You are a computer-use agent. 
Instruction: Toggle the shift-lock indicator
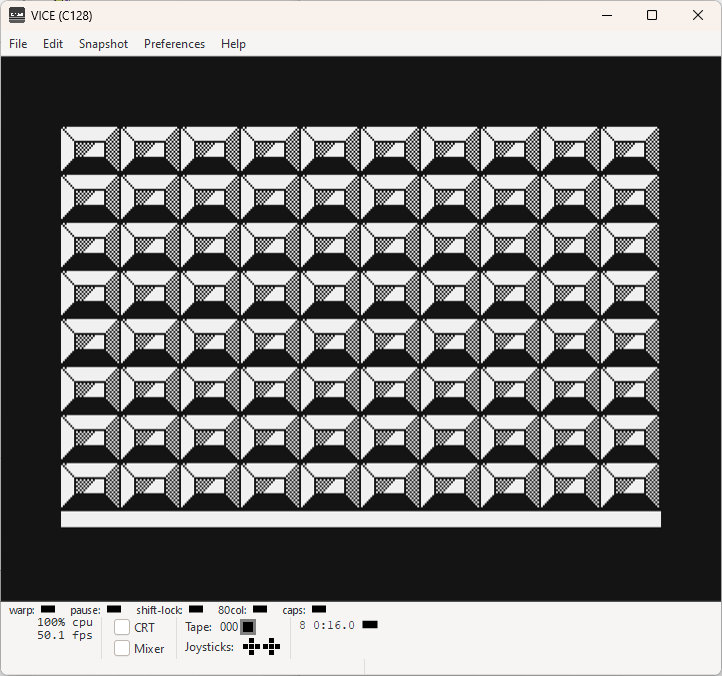pos(196,609)
